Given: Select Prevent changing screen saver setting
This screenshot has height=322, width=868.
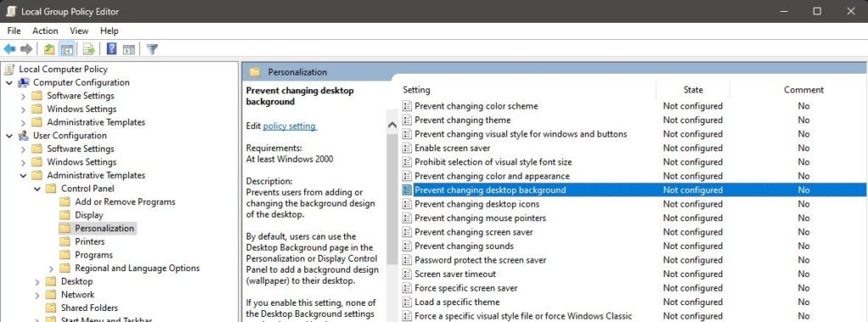Looking at the screenshot, I should (474, 232).
